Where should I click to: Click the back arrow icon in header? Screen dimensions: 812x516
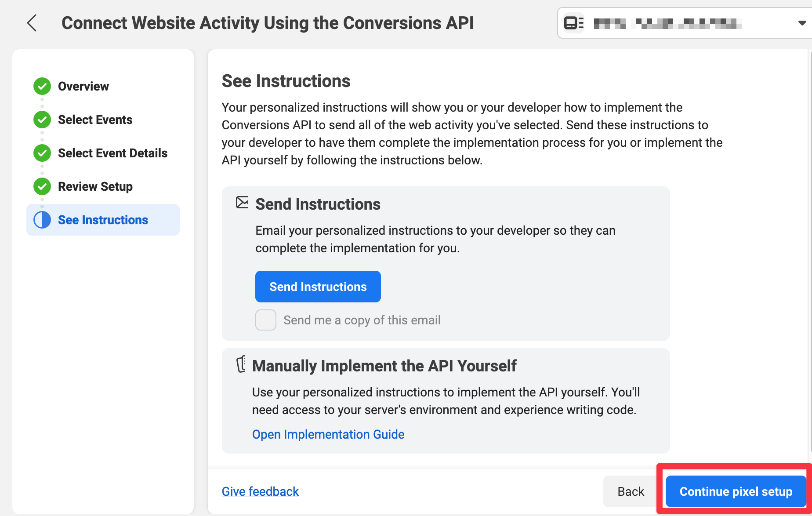pyautogui.click(x=32, y=23)
